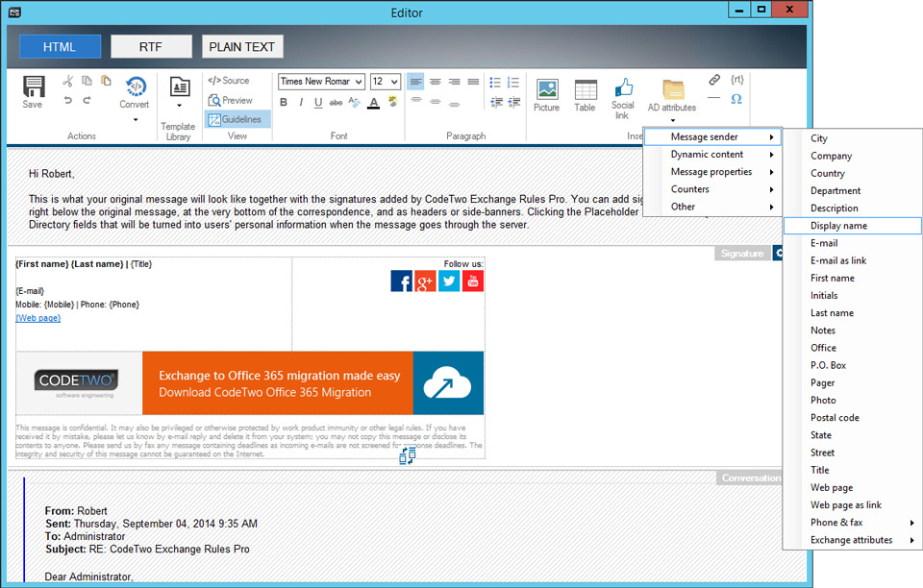Image resolution: width=923 pixels, height=588 pixels.
Task: Insert a Social link
Action: coord(623,98)
